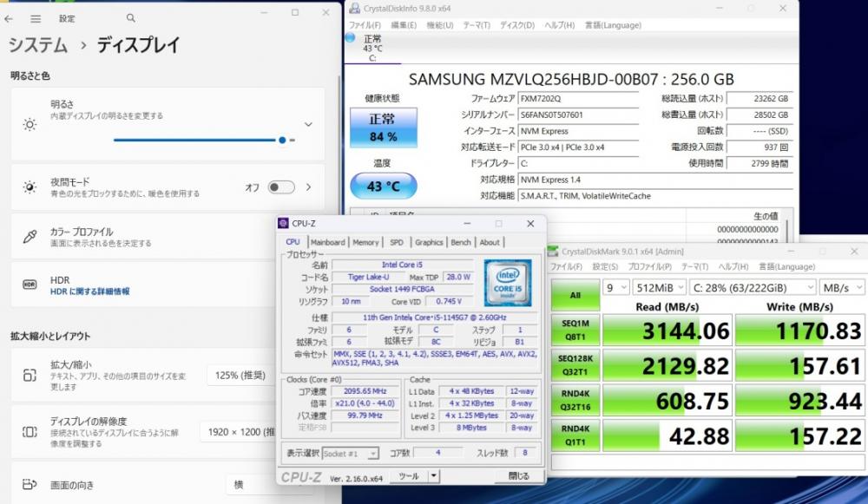Toggle the night mode switch

pos(281,187)
